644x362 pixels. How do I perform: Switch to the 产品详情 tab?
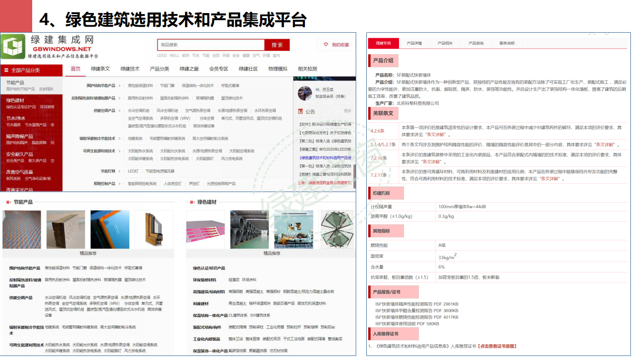coord(414,43)
